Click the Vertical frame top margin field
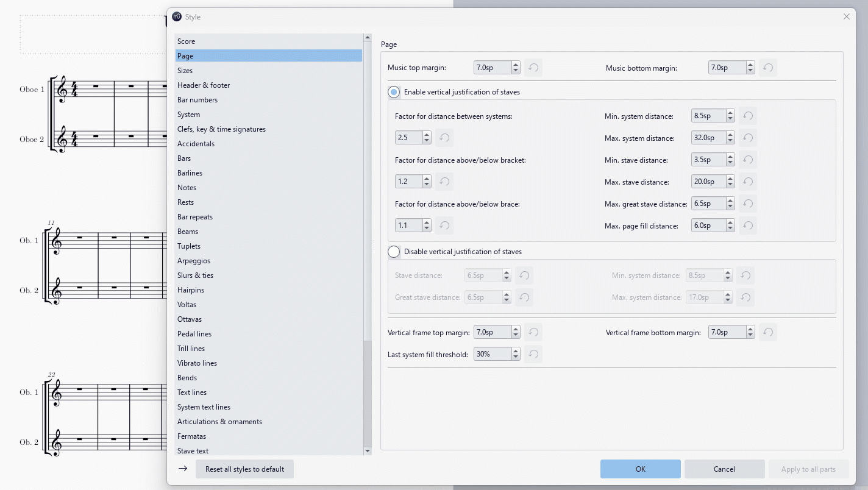The height and width of the screenshot is (490, 868). [493, 332]
